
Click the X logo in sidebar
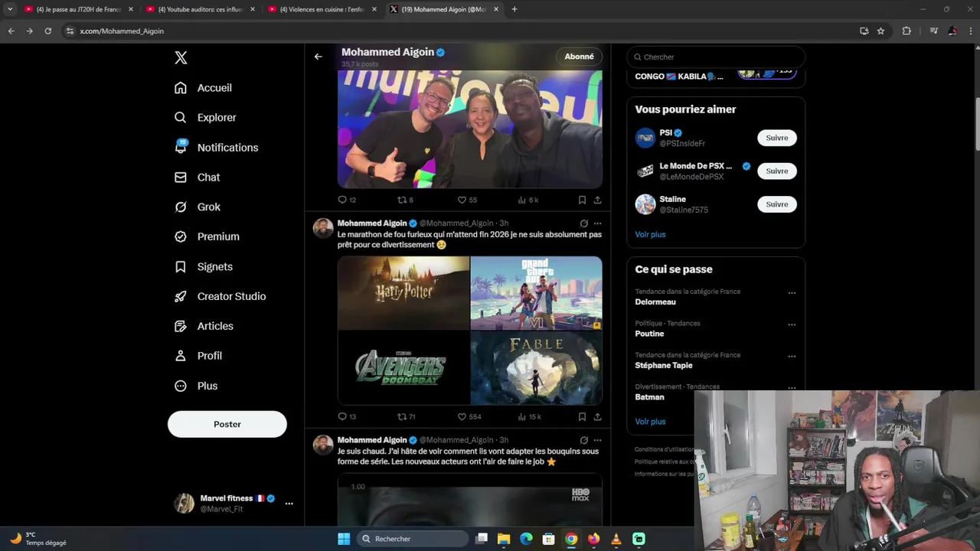(x=181, y=57)
